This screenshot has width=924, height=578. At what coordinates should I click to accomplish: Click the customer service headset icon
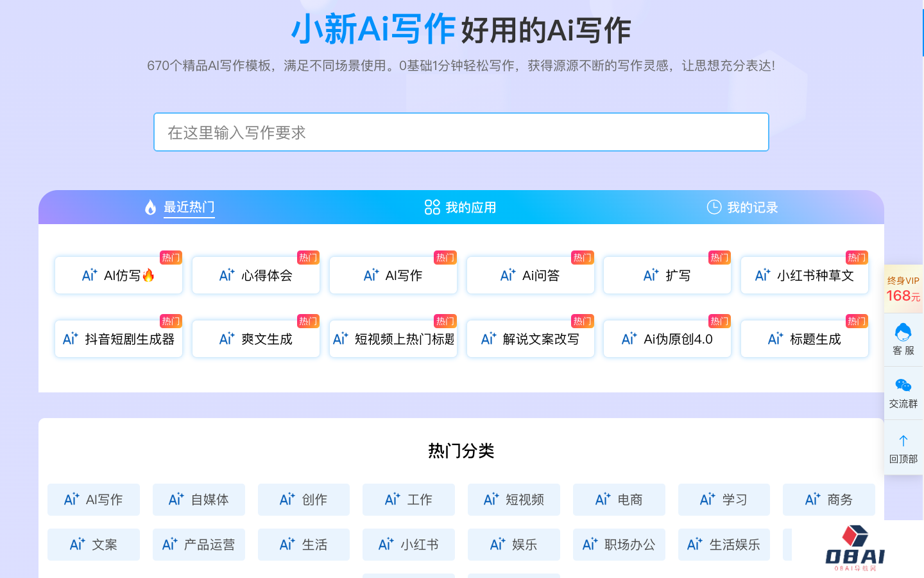coord(903,333)
